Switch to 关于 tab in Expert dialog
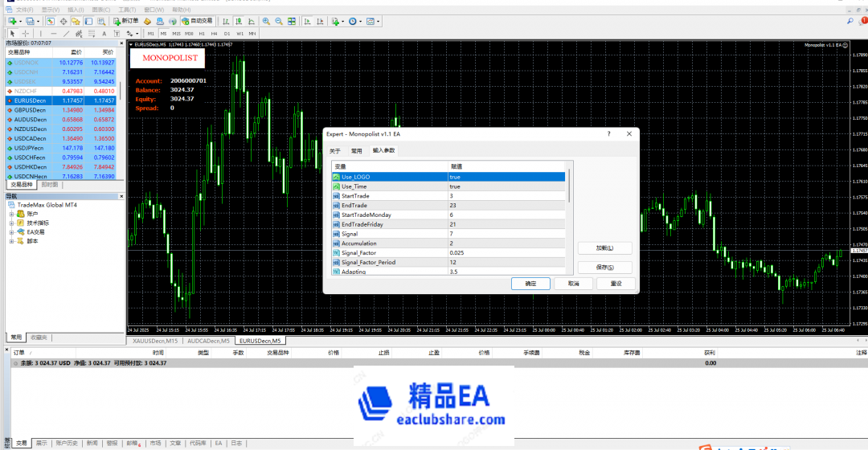Image resolution: width=868 pixels, height=450 pixels. tap(335, 151)
